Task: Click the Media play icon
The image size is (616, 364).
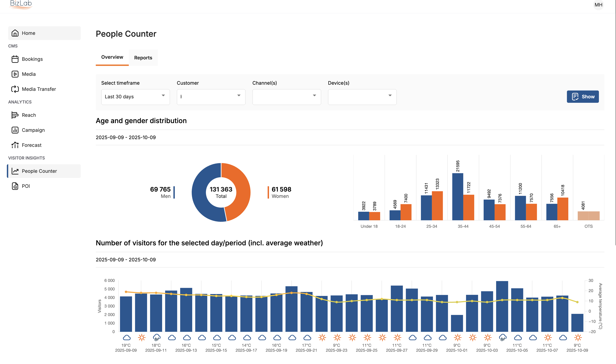Action: (x=15, y=74)
